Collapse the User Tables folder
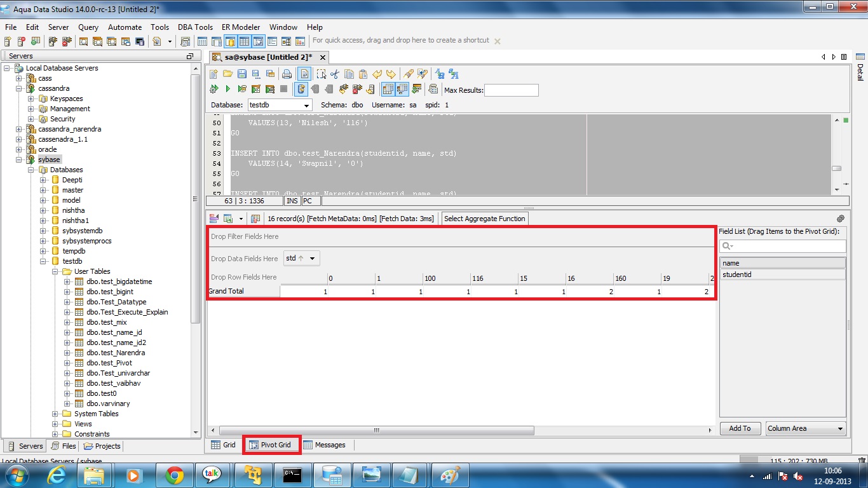 pos(55,271)
